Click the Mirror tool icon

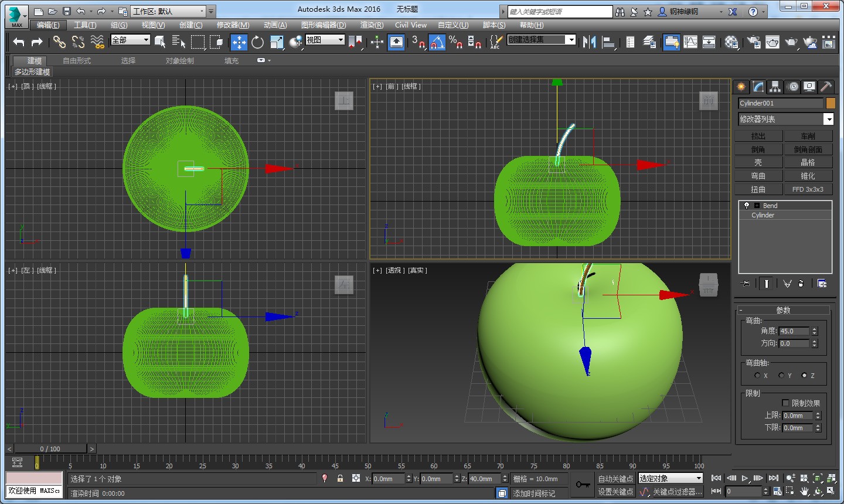tap(589, 42)
